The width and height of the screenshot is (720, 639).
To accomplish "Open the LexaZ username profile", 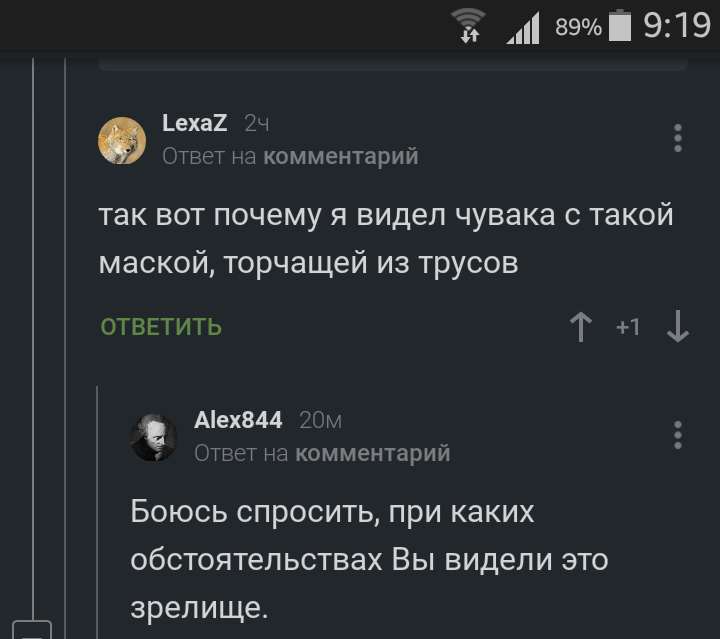I will click(x=195, y=123).
